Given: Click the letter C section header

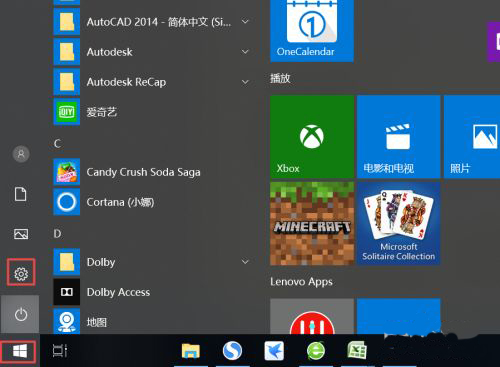Looking at the screenshot, I should pos(57,144).
